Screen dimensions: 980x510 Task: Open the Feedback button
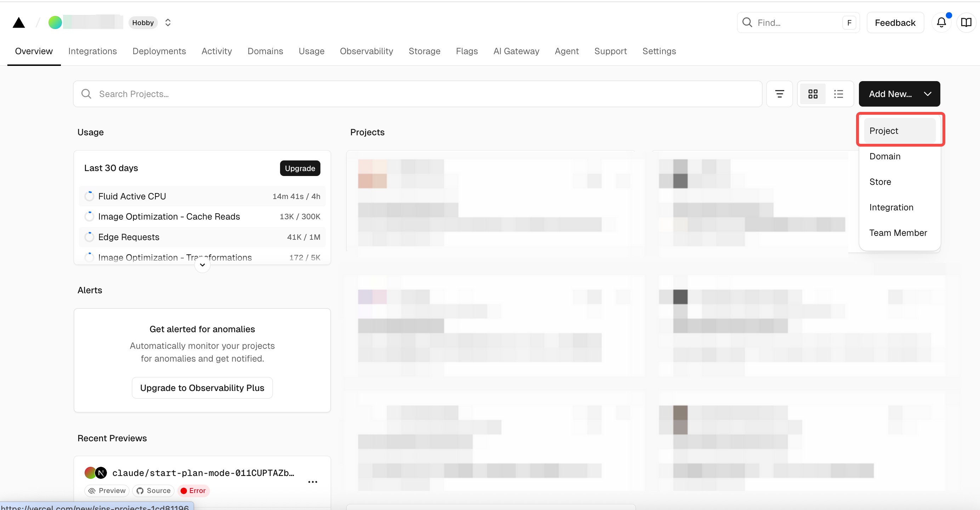(895, 22)
